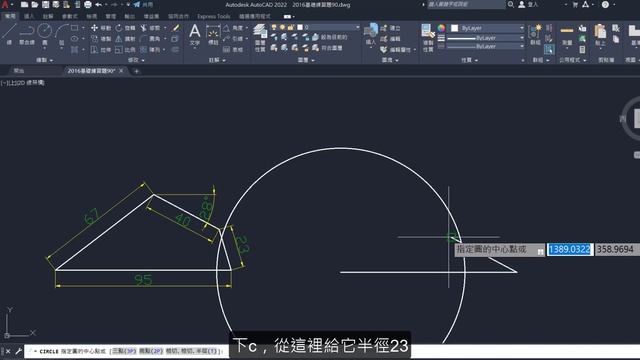Toggle the layer freeze sun icon
The image size is (640, 360).
pyautogui.click(x=282, y=27)
